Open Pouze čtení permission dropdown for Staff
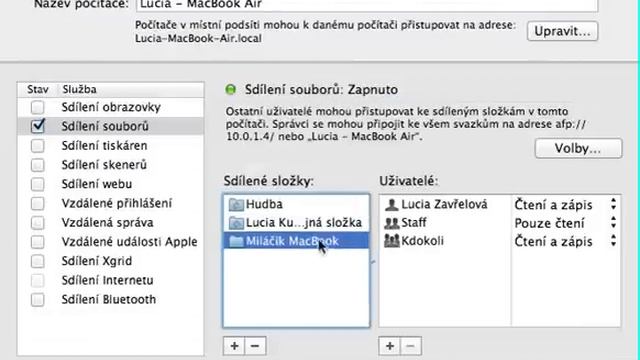The height and width of the screenshot is (360, 640). point(566,223)
